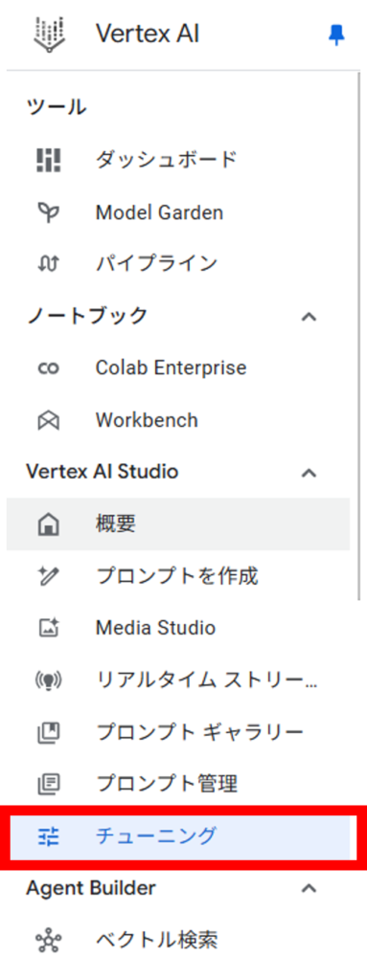Open the ダッシュボード dashboard icon

tap(48, 161)
